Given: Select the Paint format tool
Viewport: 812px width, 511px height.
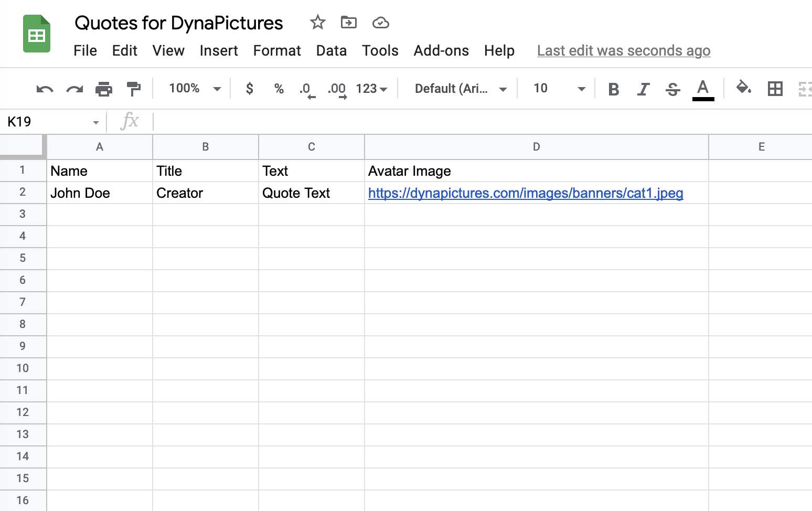Looking at the screenshot, I should tap(134, 89).
